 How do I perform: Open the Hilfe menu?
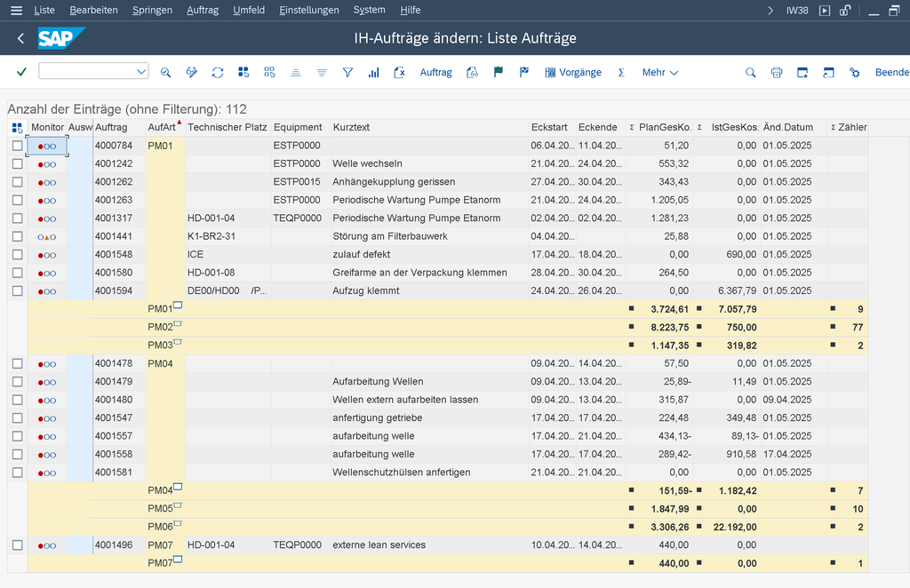[411, 10]
